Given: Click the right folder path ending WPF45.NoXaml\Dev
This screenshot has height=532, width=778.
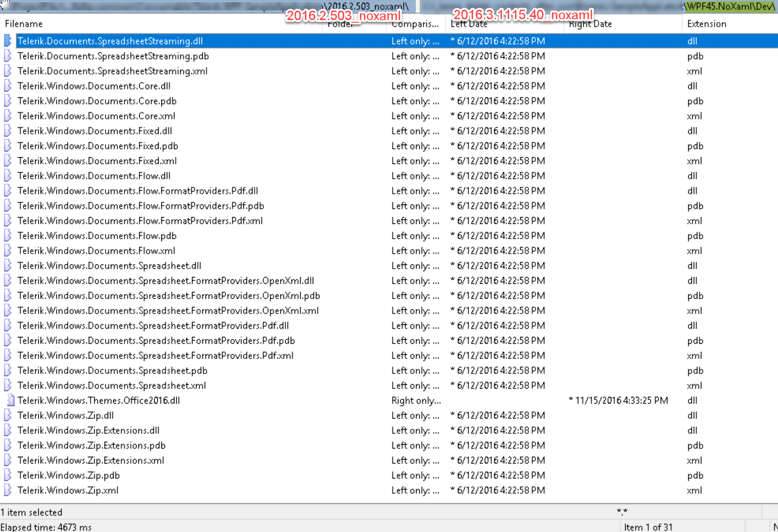Looking at the screenshot, I should [x=600, y=6].
